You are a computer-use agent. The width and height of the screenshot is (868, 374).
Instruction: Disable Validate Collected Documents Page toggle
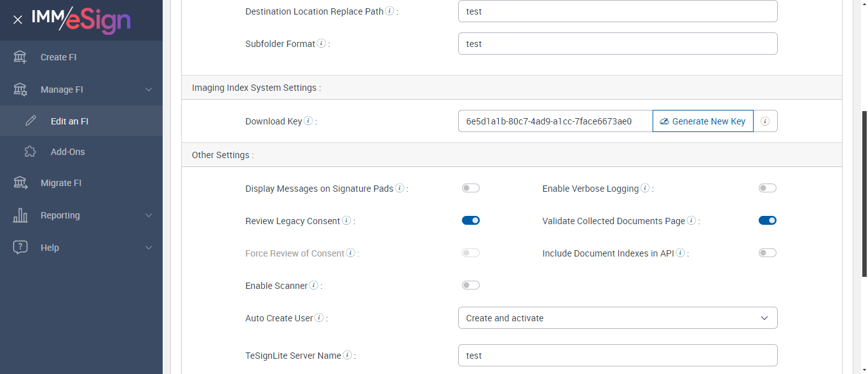[x=768, y=221]
